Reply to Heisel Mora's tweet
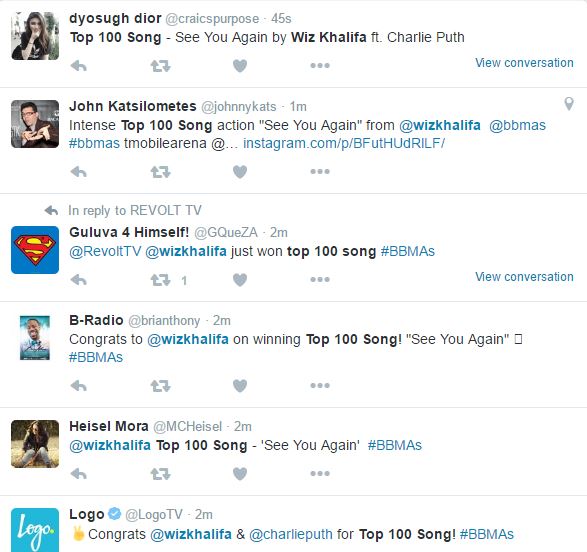Screen dimensions: 587x552 click(79, 474)
